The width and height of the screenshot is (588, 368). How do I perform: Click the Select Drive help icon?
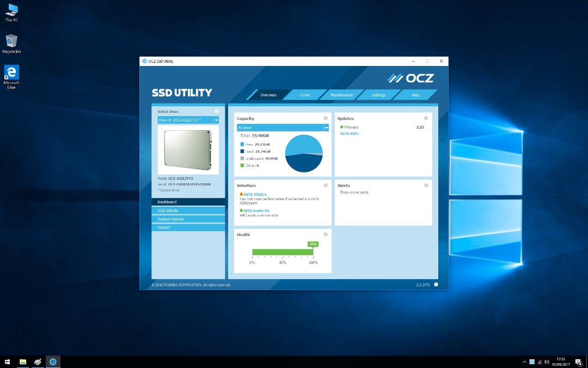217,111
